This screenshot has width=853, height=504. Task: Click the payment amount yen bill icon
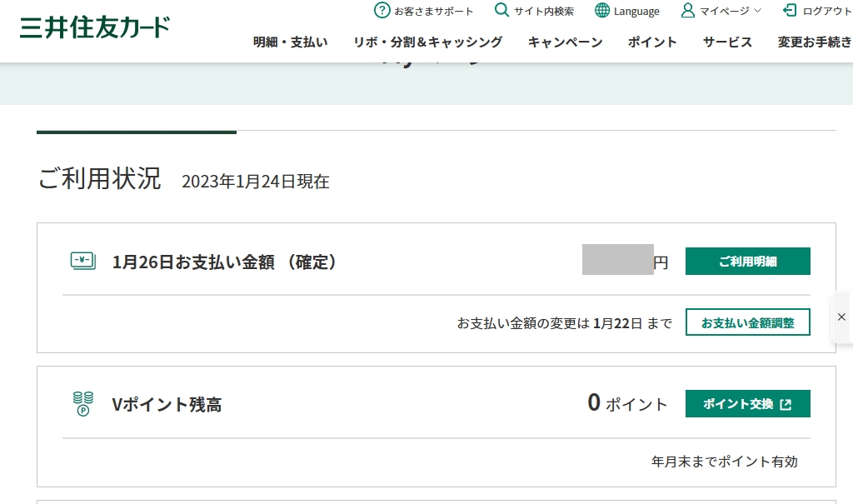tap(82, 262)
